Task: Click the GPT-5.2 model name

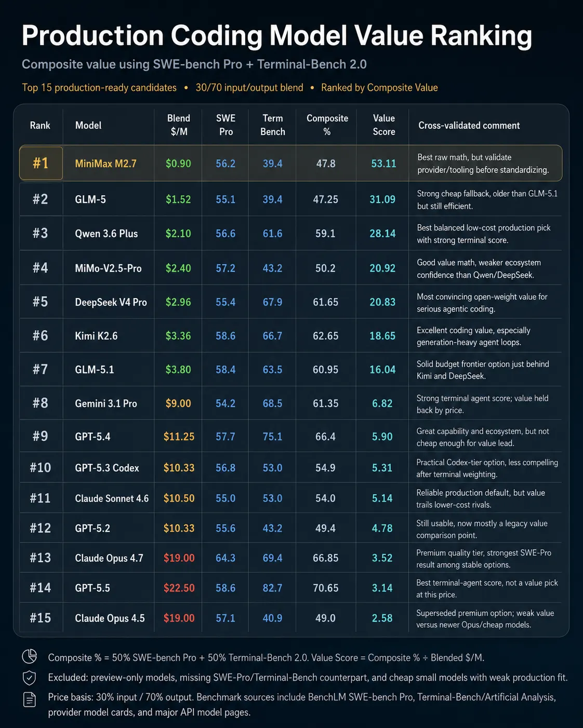Action: point(92,529)
